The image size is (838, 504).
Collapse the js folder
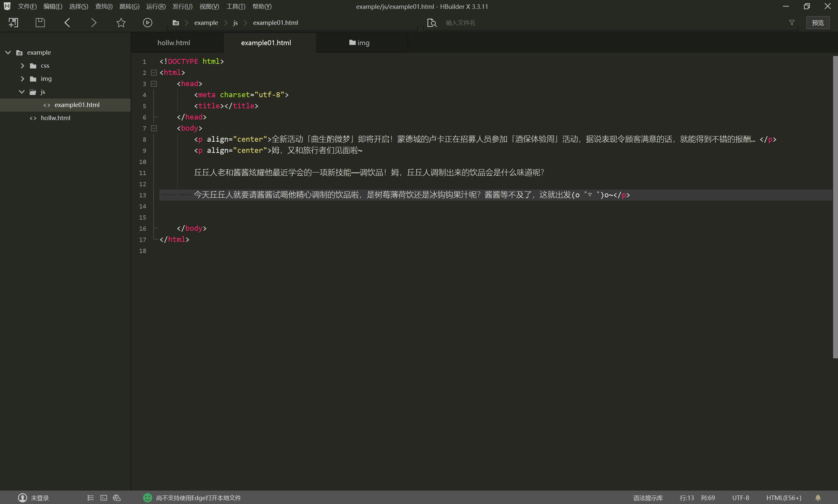coord(22,92)
